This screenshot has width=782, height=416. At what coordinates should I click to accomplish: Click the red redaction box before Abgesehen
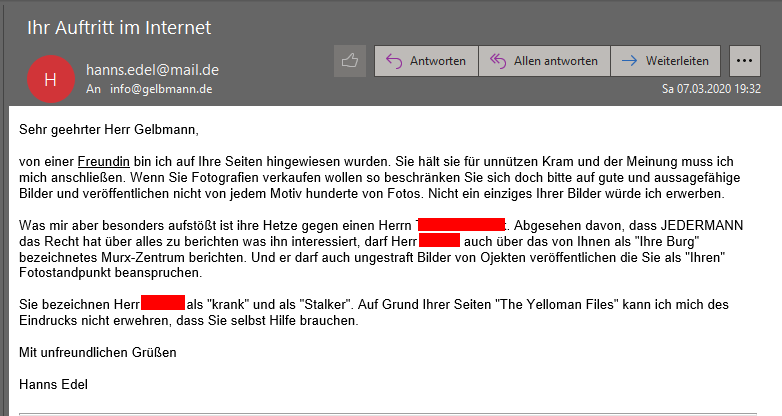[x=461, y=225]
